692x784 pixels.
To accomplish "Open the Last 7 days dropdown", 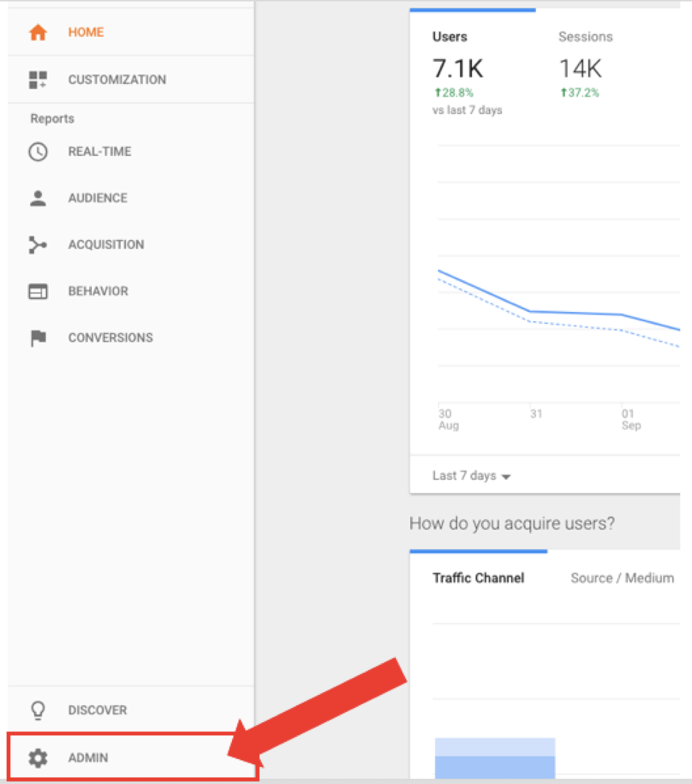I will (x=471, y=476).
